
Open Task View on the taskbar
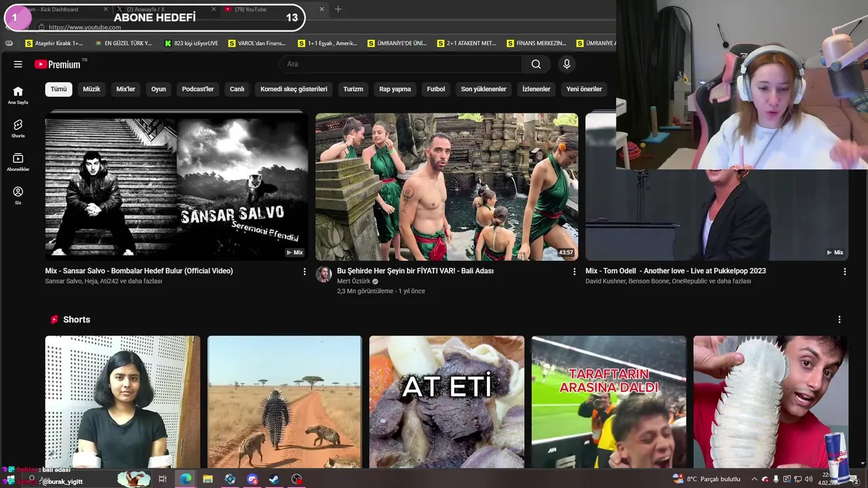coord(163,479)
